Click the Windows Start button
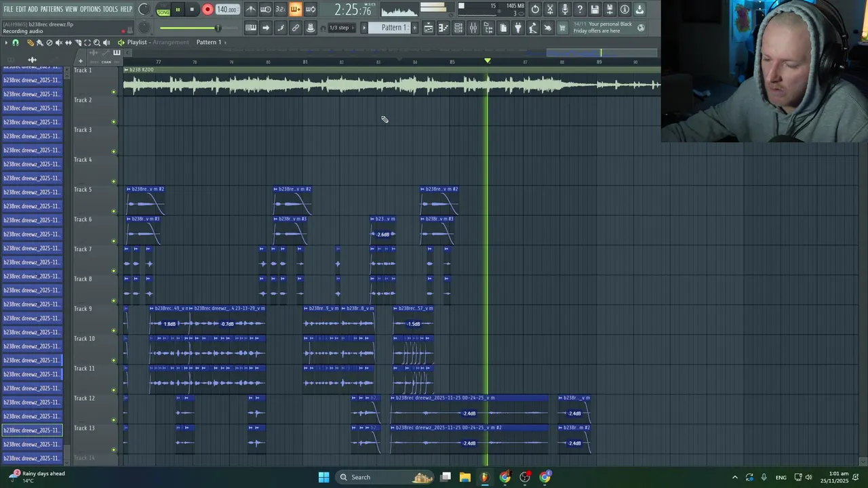 323,477
